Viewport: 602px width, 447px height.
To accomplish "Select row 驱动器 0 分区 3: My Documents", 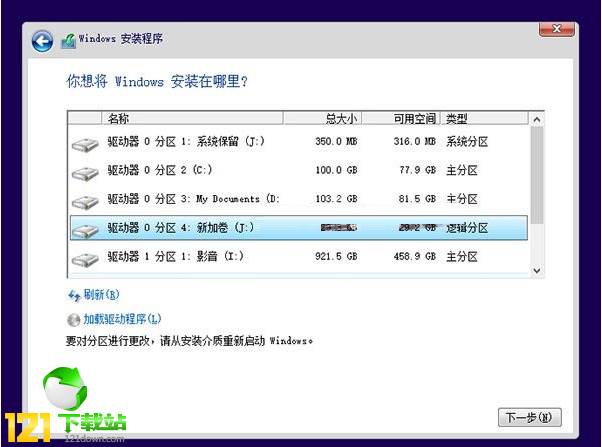I will (299, 199).
